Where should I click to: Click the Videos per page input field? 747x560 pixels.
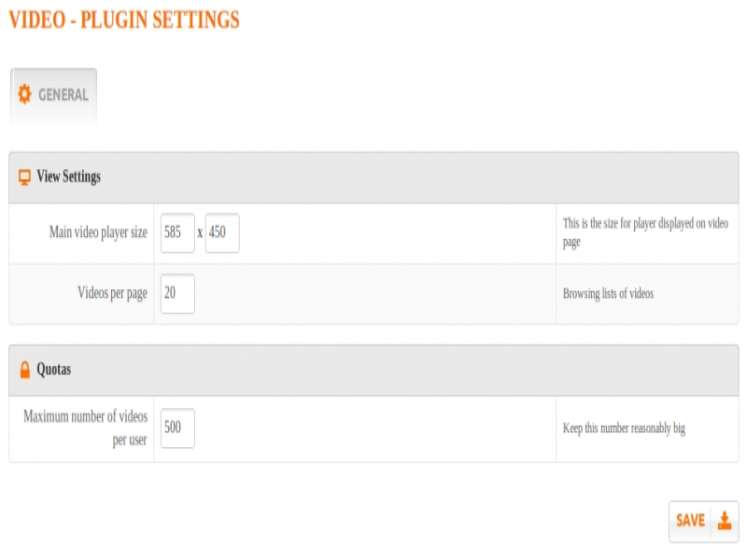pos(177,293)
